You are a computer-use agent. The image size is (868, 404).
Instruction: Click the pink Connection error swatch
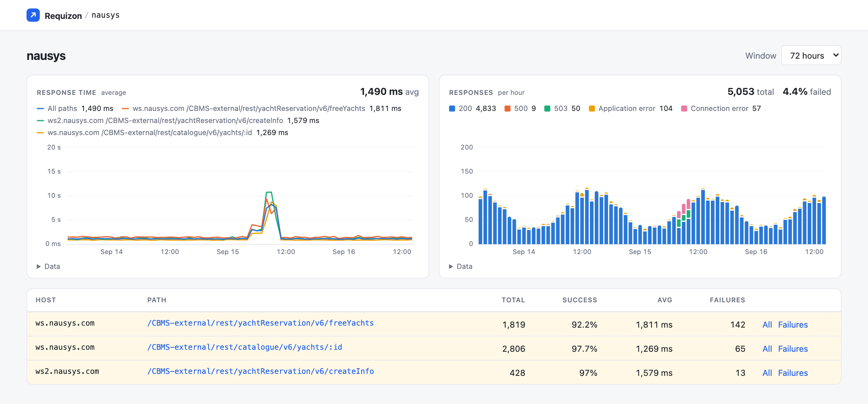(x=684, y=109)
